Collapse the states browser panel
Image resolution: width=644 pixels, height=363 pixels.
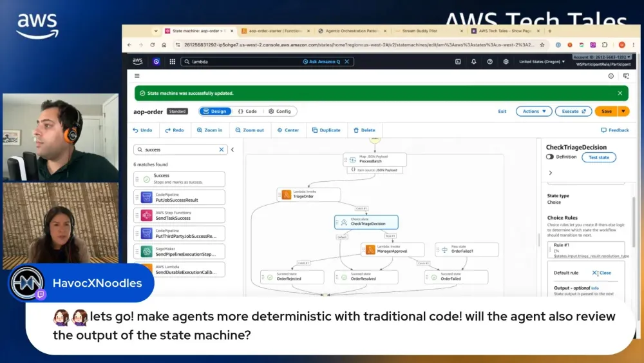click(x=232, y=150)
